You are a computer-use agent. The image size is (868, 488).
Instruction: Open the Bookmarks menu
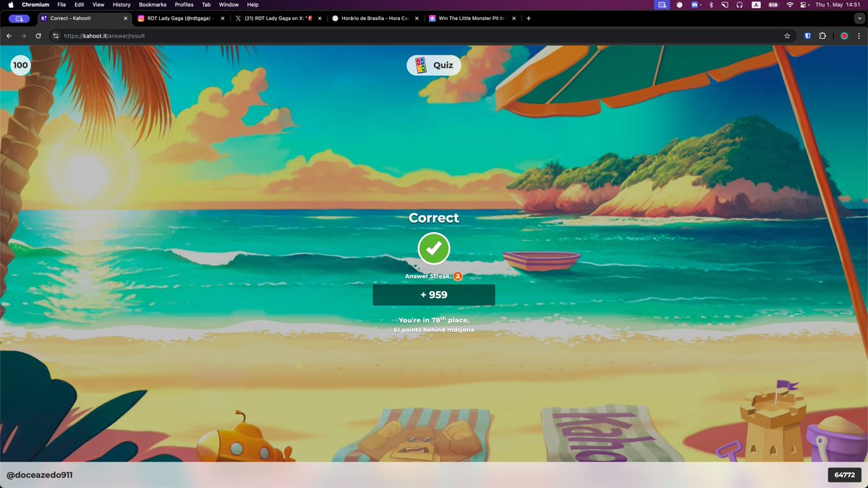[153, 4]
